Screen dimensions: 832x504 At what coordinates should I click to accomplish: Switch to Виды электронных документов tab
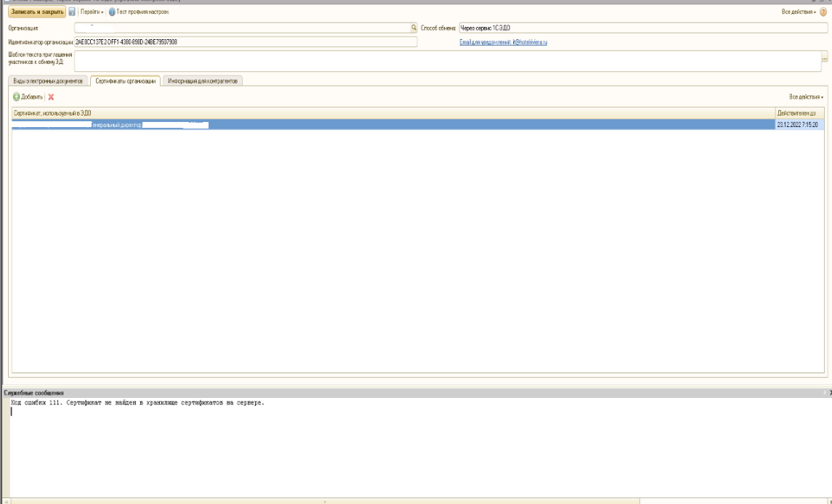(x=48, y=81)
